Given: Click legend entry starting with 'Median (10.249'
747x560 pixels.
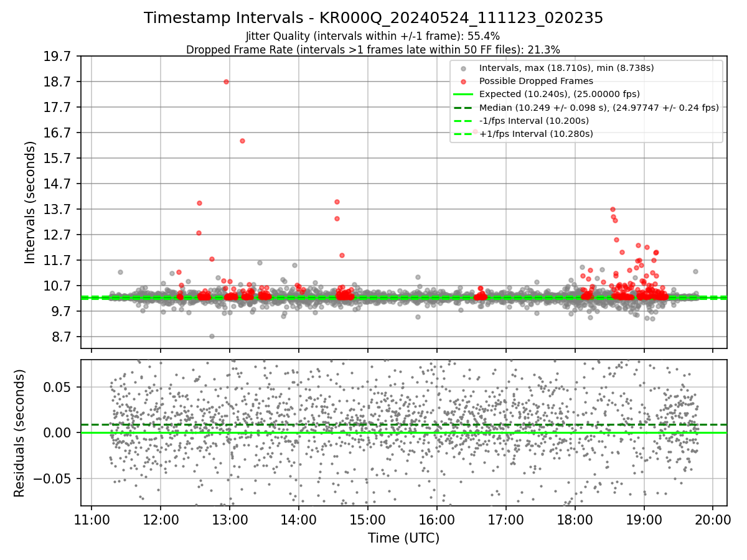Looking at the screenshot, I should pyautogui.click(x=599, y=107).
